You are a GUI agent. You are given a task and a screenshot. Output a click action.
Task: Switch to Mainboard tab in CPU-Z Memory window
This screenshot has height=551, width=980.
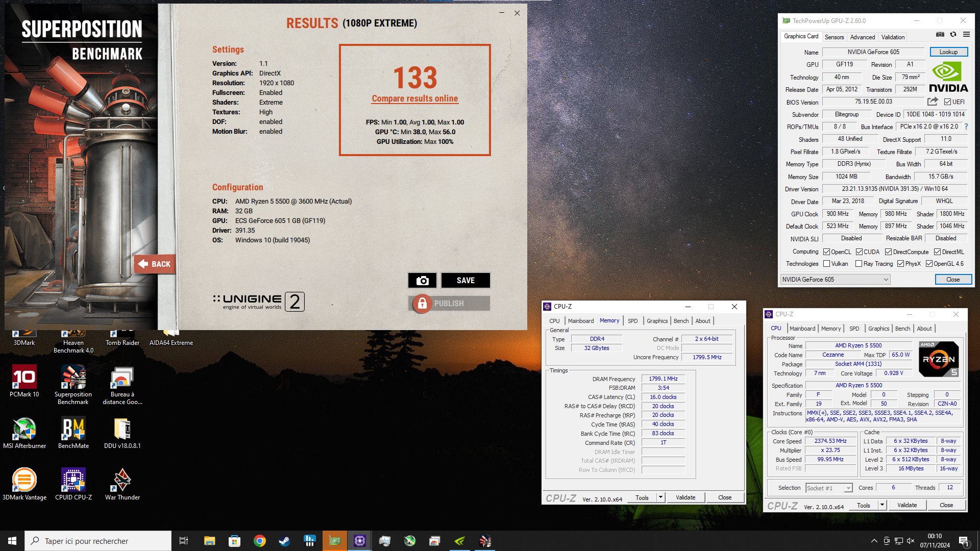point(581,321)
